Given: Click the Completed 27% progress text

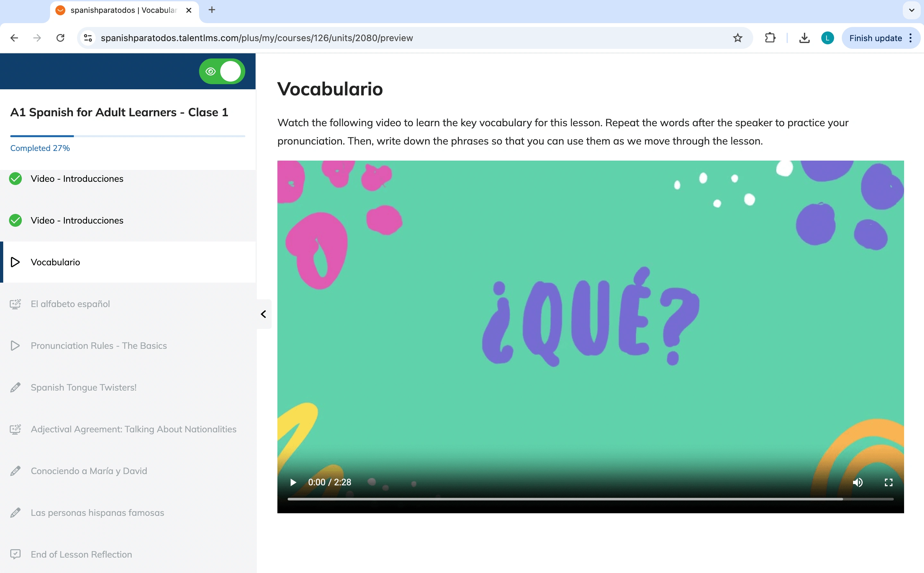Looking at the screenshot, I should (x=40, y=148).
